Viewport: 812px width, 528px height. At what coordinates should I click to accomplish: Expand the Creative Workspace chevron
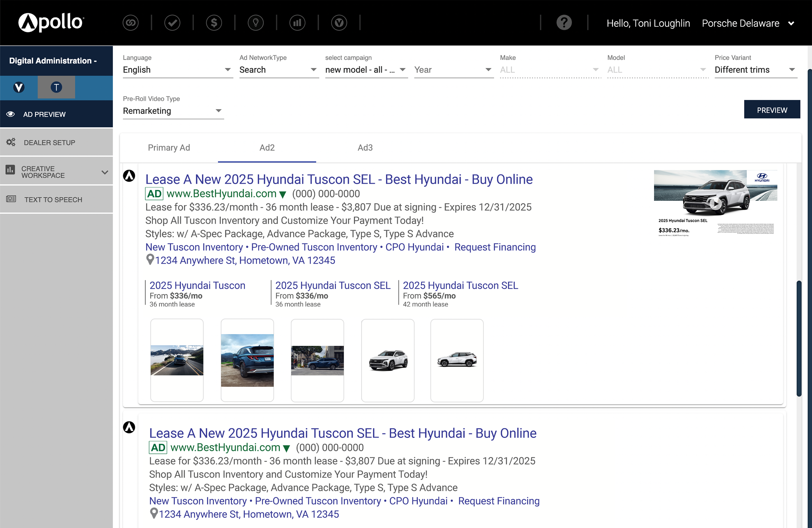coord(105,172)
